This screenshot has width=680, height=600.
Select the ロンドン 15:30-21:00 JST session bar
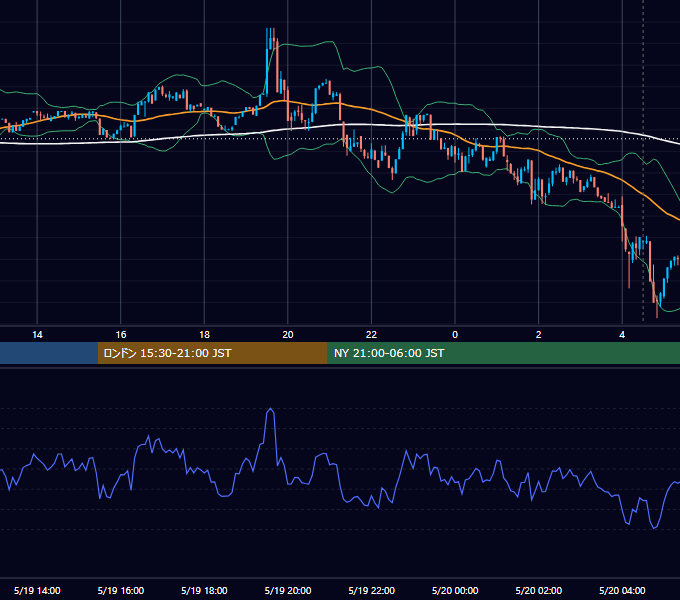(212, 353)
